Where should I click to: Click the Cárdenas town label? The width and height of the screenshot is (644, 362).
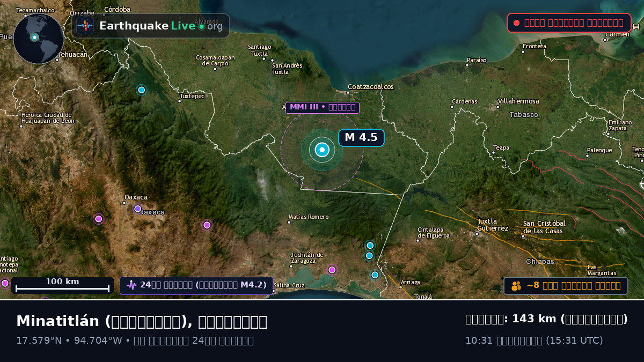465,101
